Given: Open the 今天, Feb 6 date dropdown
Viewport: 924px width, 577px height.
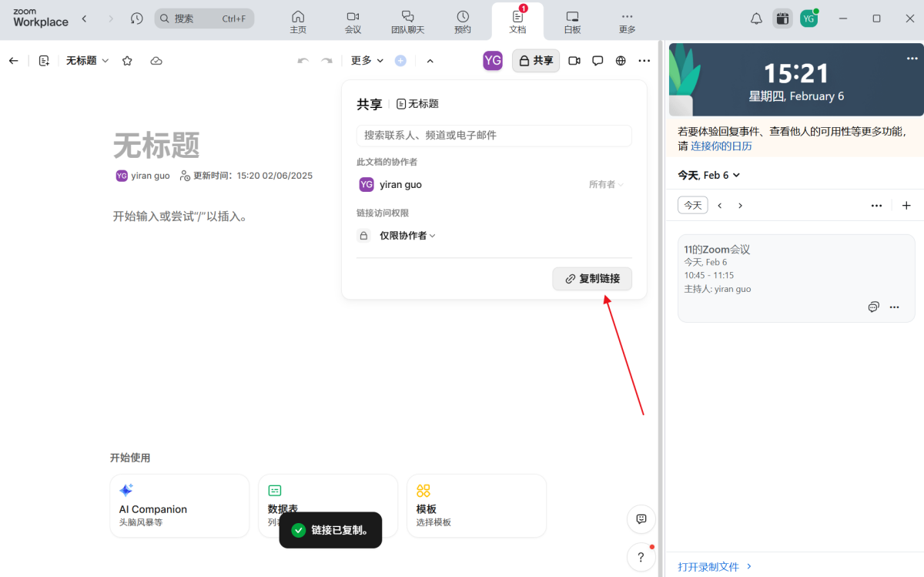Looking at the screenshot, I should point(708,175).
